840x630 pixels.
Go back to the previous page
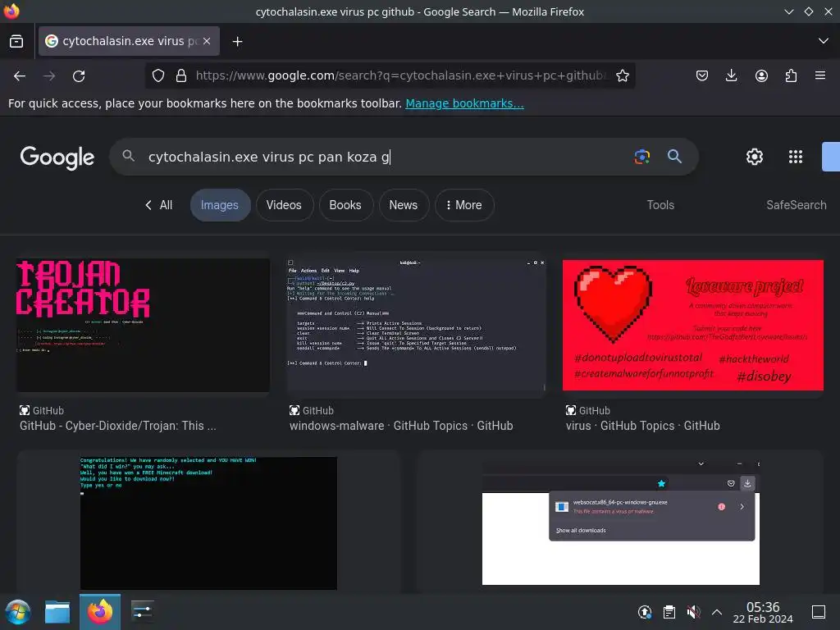tap(20, 76)
